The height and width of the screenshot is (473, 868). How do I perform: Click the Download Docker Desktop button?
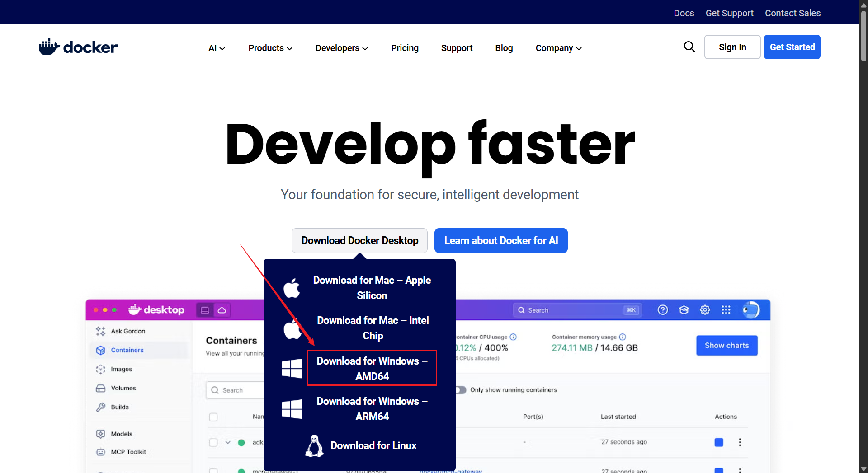coord(360,240)
